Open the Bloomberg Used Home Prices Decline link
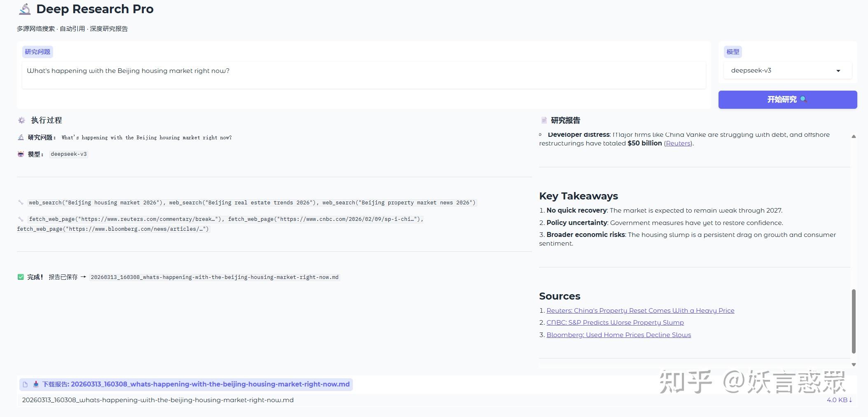The height and width of the screenshot is (417, 868). tap(618, 335)
